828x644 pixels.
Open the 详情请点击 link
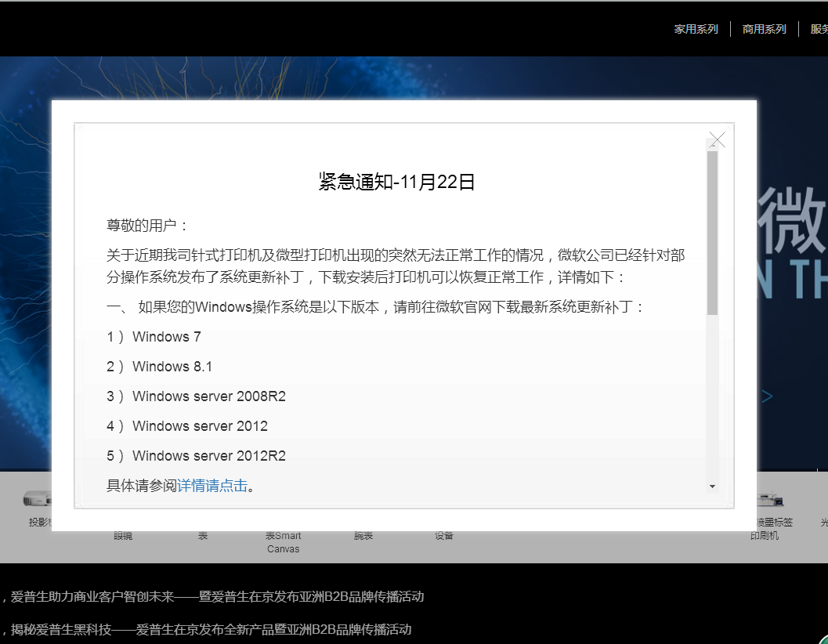212,486
